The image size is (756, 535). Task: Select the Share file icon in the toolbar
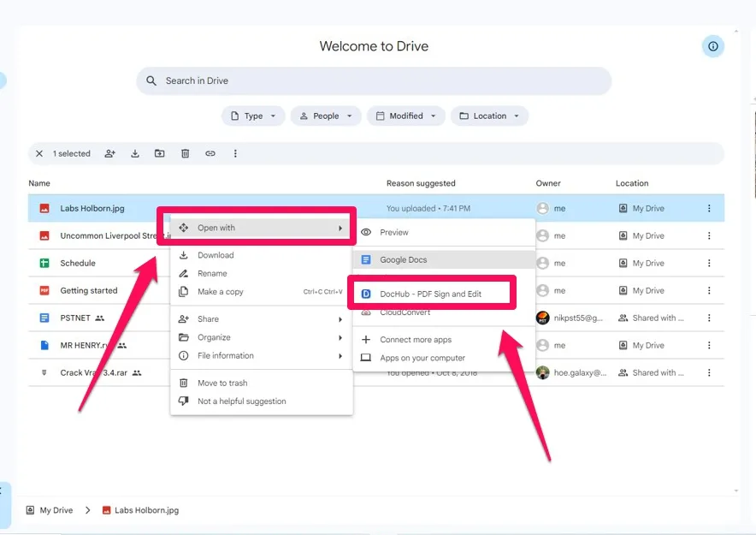(110, 153)
